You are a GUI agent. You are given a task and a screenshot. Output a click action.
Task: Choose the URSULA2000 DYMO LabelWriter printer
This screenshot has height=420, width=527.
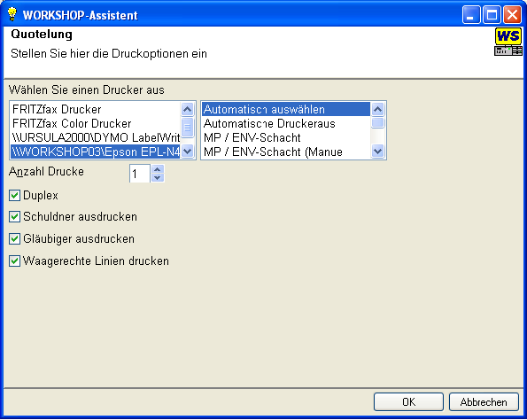point(96,137)
